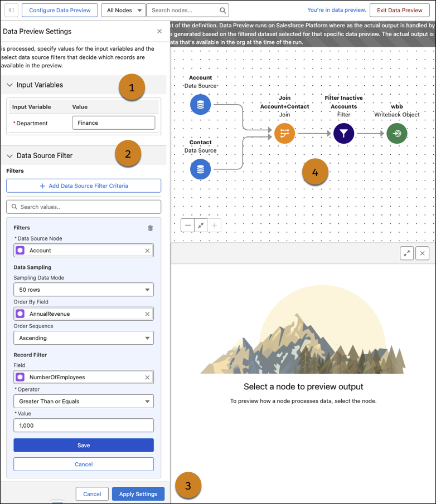The width and height of the screenshot is (436, 504).
Task: Focus the Search values input field
Action: (x=84, y=207)
